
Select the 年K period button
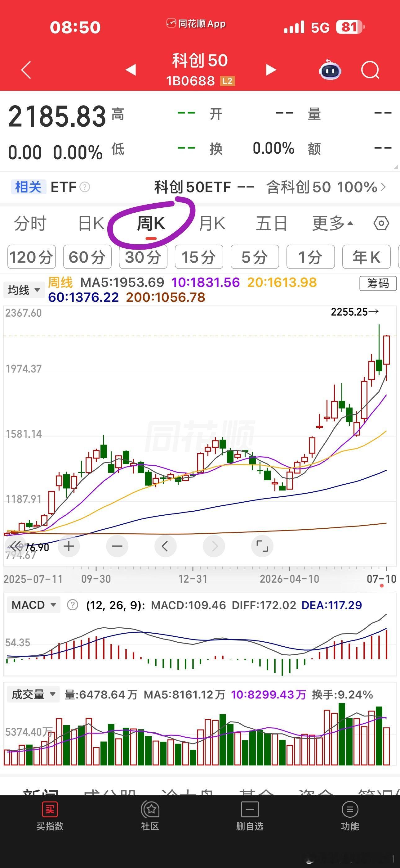tap(366, 257)
